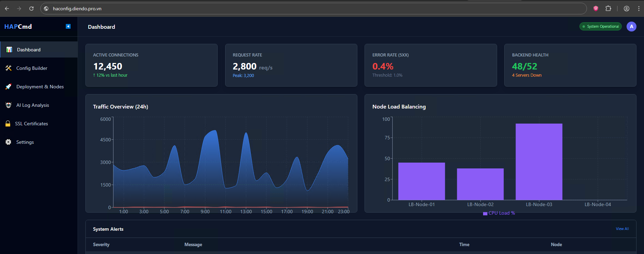Click the browser address bar
This screenshot has height=254, width=644.
pyautogui.click(x=307, y=9)
